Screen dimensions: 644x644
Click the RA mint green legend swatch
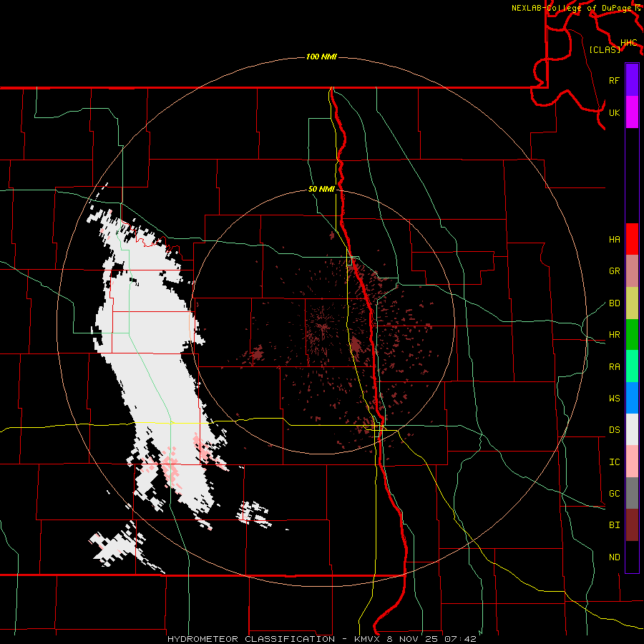(632, 366)
